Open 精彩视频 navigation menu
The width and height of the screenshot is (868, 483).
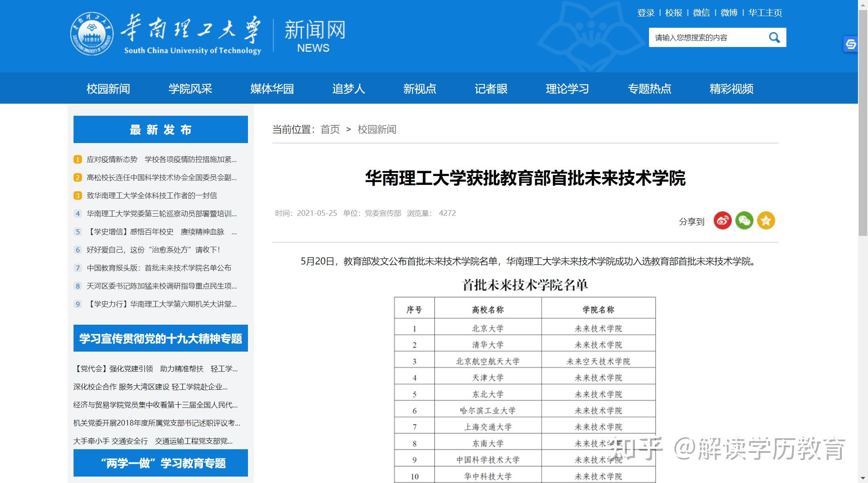731,88
